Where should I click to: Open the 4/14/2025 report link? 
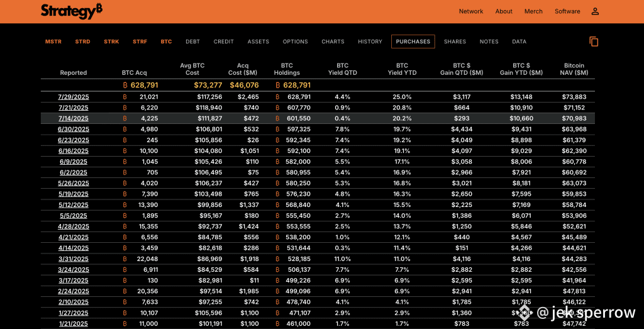pos(74,248)
